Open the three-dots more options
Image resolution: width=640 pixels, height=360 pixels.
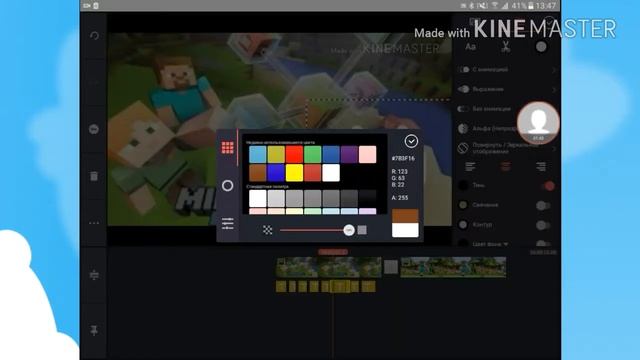(94, 223)
